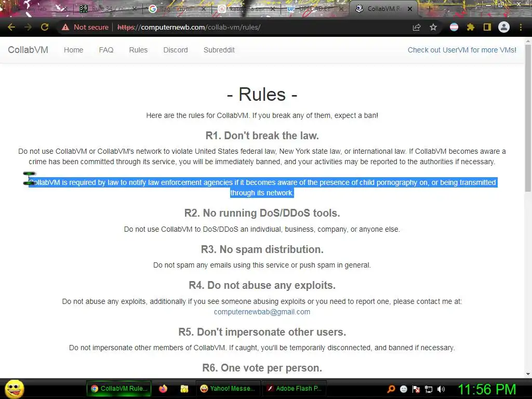This screenshot has width=532, height=399.
Task: Click the browser forward arrow
Action: click(28, 27)
